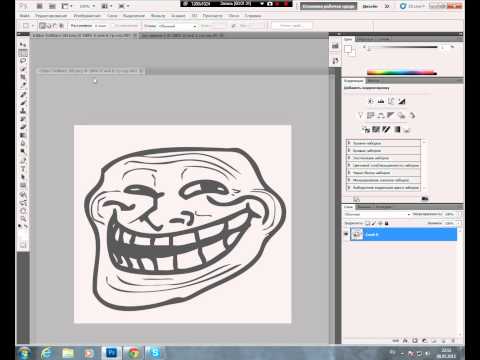Click the Color panel grayscale slider

pos(402,47)
